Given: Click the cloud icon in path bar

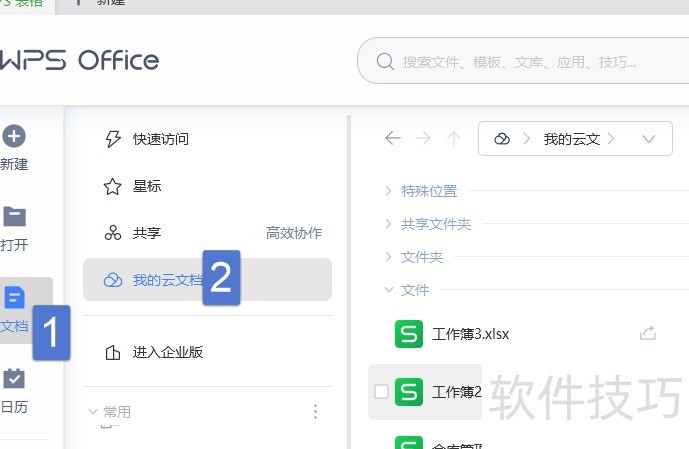Looking at the screenshot, I should (502, 139).
